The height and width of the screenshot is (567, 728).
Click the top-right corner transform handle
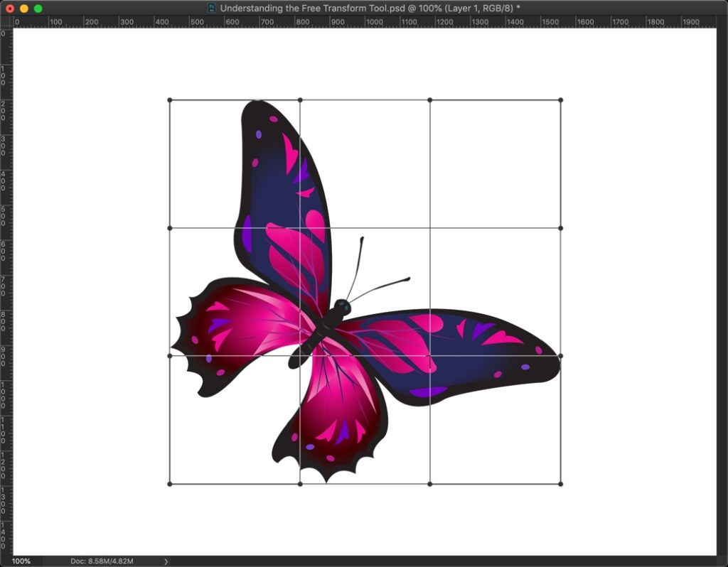pyautogui.click(x=562, y=99)
